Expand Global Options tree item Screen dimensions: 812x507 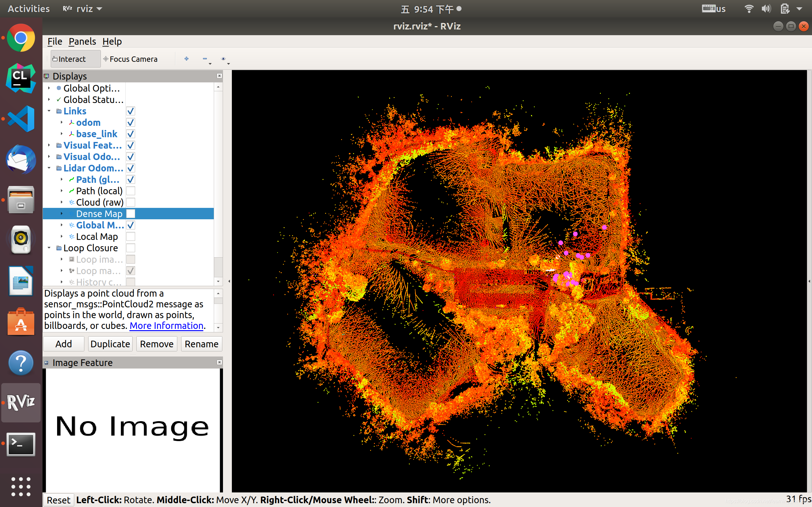pos(49,88)
